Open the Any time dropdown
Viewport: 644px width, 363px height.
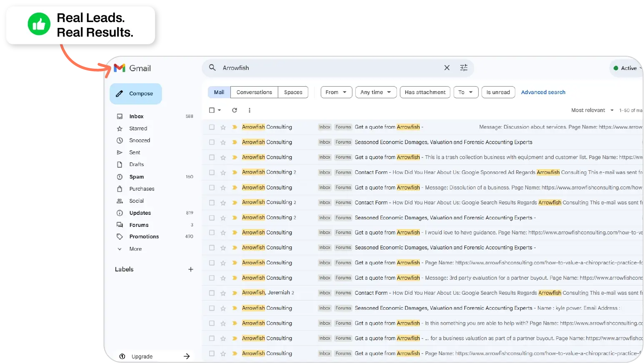click(375, 92)
